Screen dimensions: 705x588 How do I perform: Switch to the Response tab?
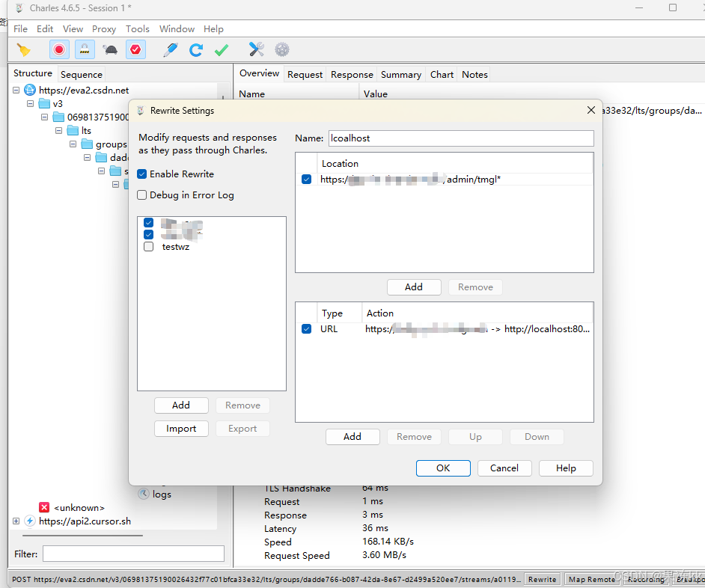click(352, 75)
